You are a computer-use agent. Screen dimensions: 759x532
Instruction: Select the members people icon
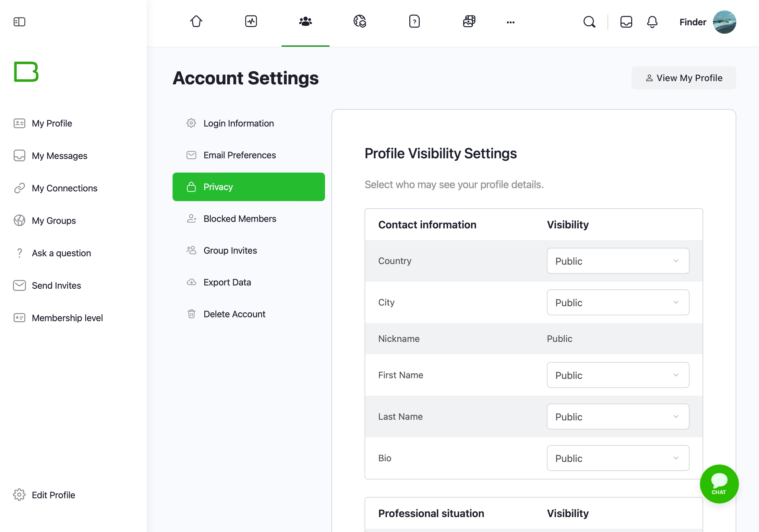[305, 21]
